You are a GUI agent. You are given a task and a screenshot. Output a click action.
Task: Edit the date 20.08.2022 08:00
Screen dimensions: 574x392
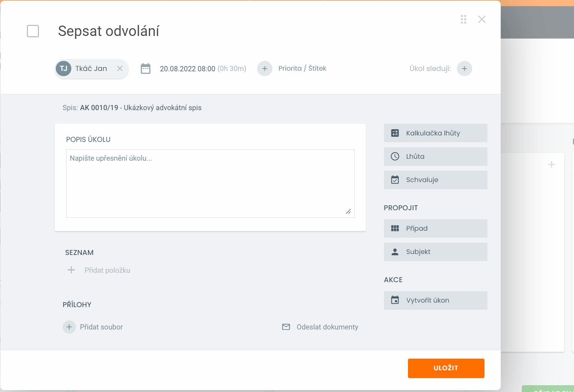(187, 69)
